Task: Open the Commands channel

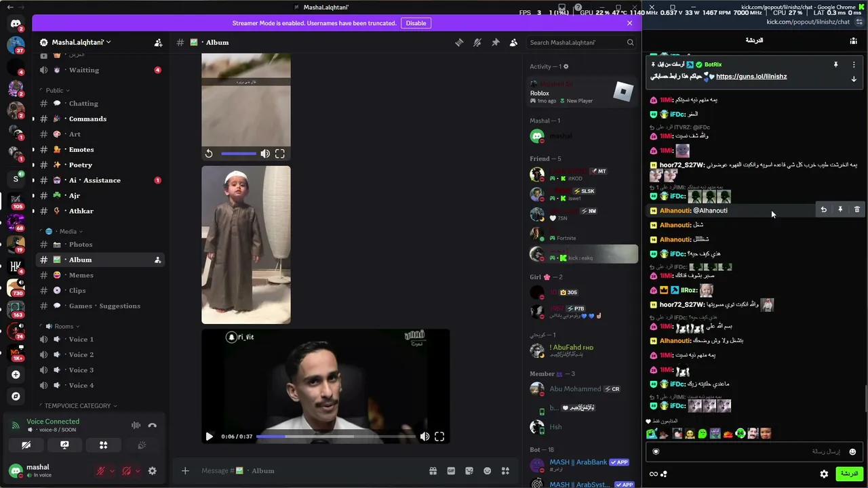Action: pos(99,119)
